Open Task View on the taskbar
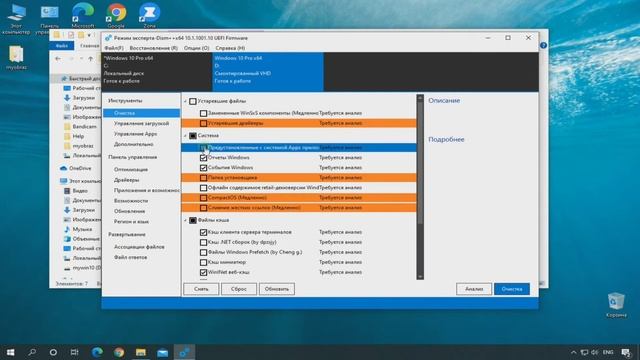 click(74, 352)
